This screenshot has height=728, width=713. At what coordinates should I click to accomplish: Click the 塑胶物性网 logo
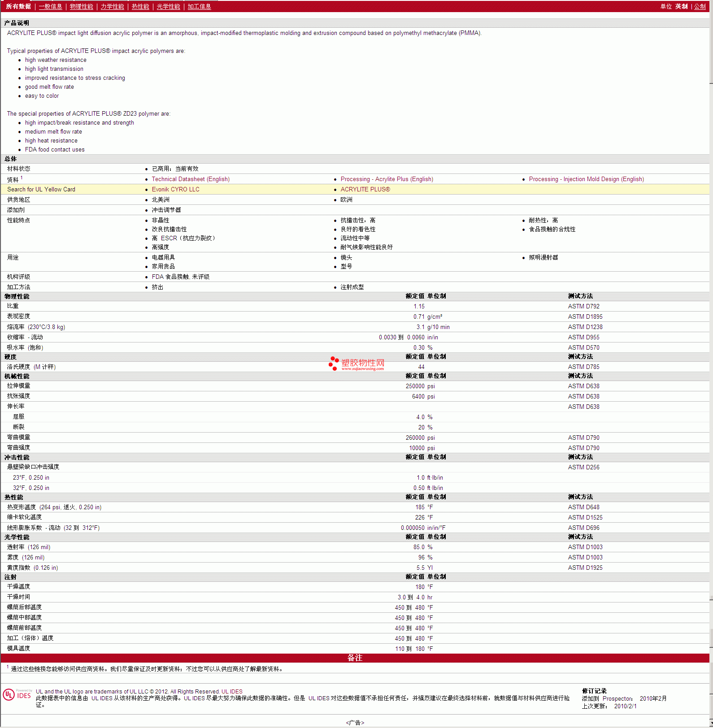(x=356, y=364)
